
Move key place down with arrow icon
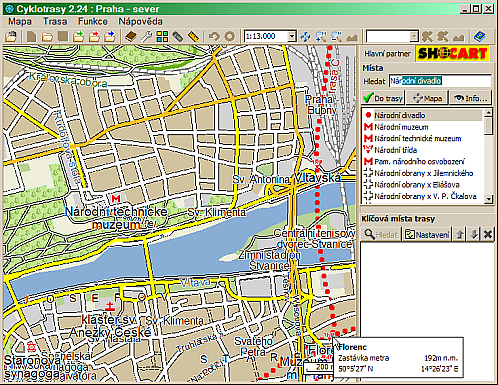pyautogui.click(x=474, y=234)
